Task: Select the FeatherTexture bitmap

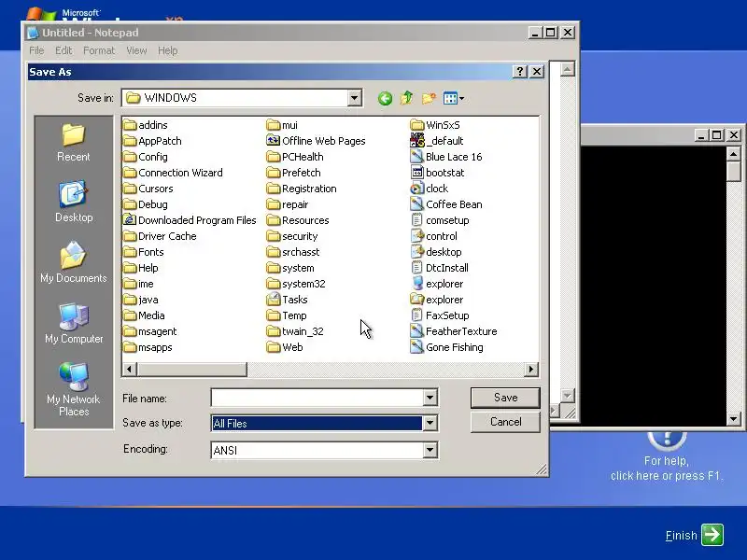Action: tap(454, 331)
